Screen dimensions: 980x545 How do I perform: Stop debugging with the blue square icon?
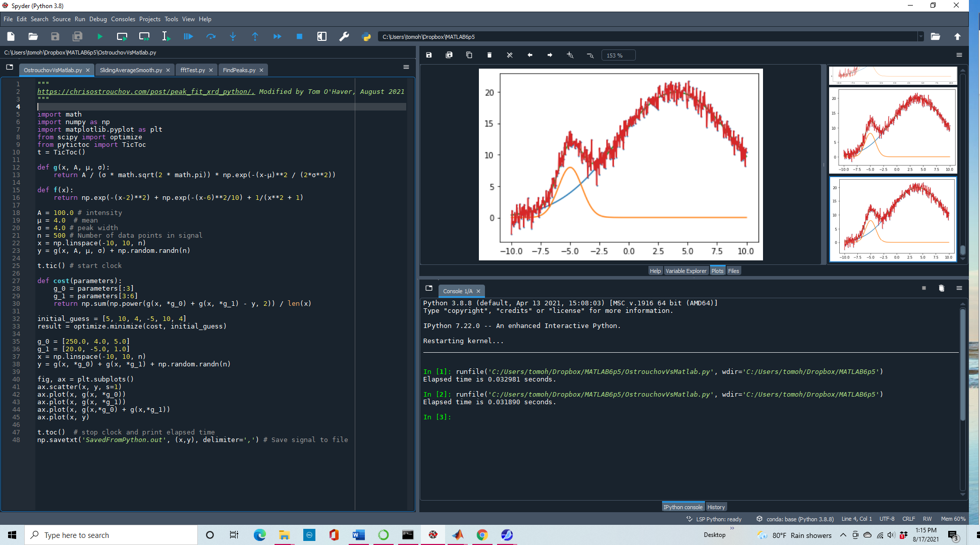pos(299,36)
